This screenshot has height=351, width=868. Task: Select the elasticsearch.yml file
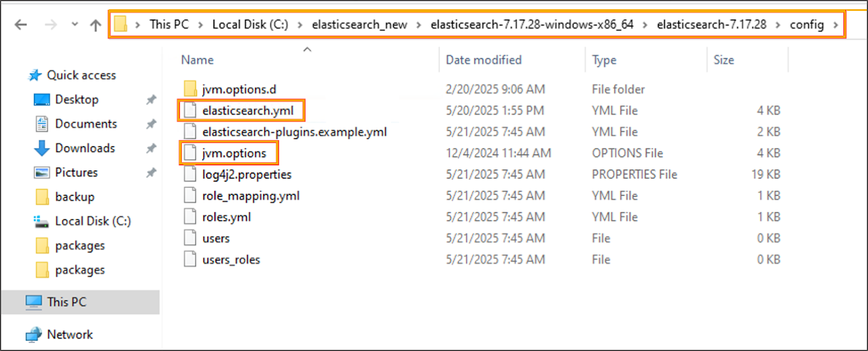click(247, 111)
